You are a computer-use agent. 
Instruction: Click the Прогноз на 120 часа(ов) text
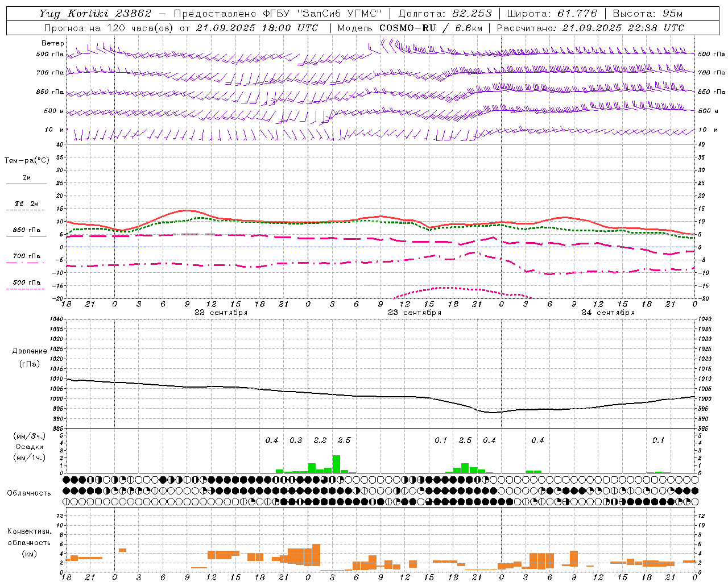[x=110, y=28]
